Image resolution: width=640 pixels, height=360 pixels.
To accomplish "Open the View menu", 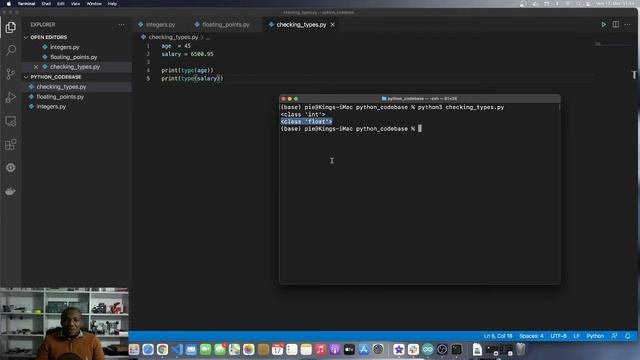I will pyautogui.click(x=76, y=4).
